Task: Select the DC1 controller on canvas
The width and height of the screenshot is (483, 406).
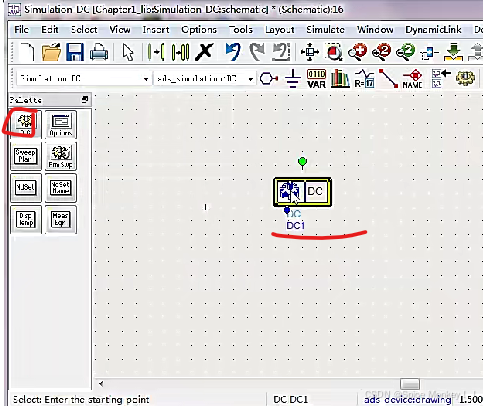Action: point(302,192)
